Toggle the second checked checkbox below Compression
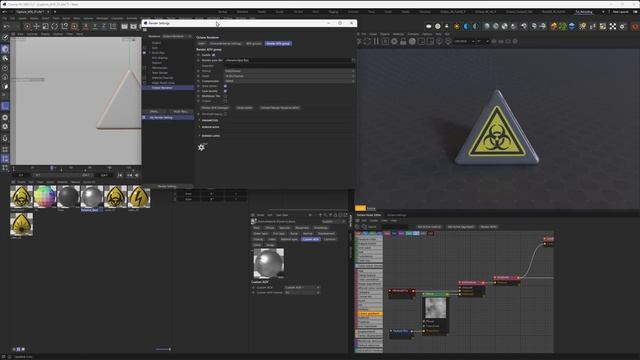This screenshot has width=640, height=360. pos(225,91)
